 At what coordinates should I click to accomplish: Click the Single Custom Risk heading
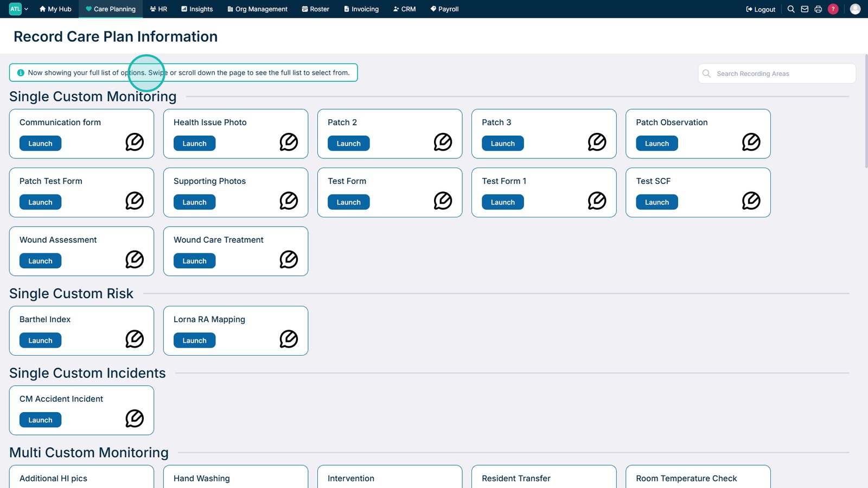(71, 293)
